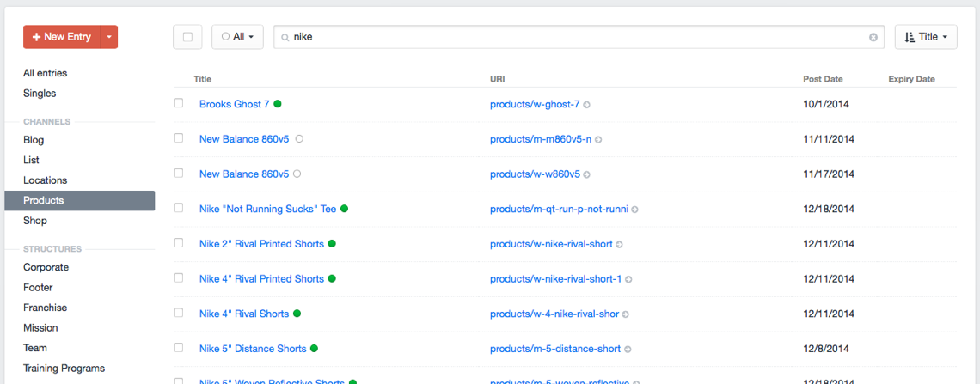Viewport: 980px width, 384px height.
Task: Clear the nike search field
Action: point(873,38)
